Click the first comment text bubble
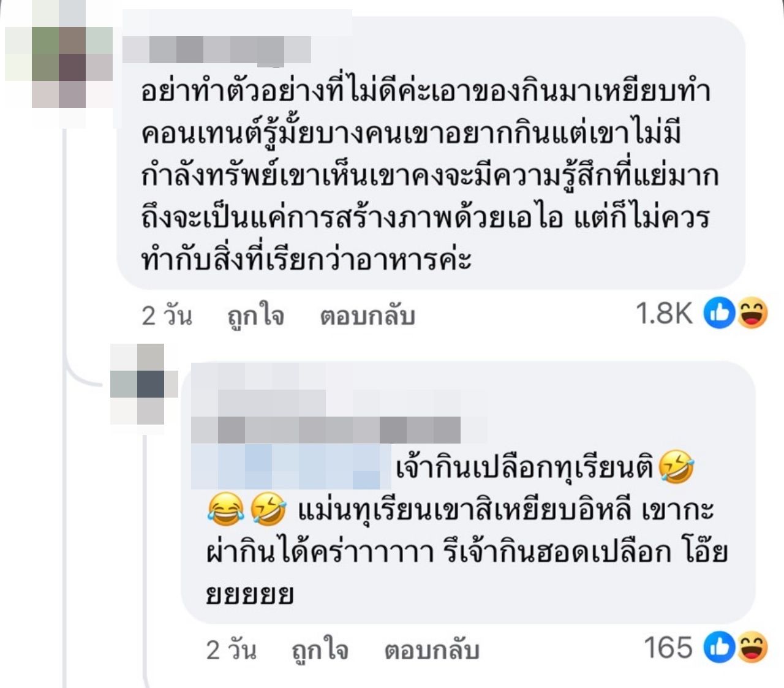Screen dimensions: 784x688 click(431, 153)
